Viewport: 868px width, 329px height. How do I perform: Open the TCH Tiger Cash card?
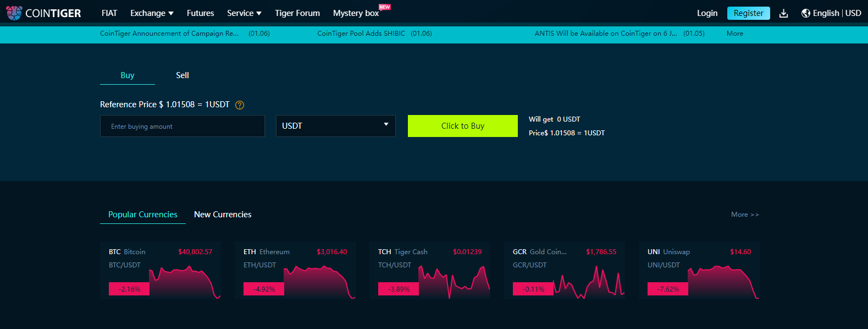(430, 270)
